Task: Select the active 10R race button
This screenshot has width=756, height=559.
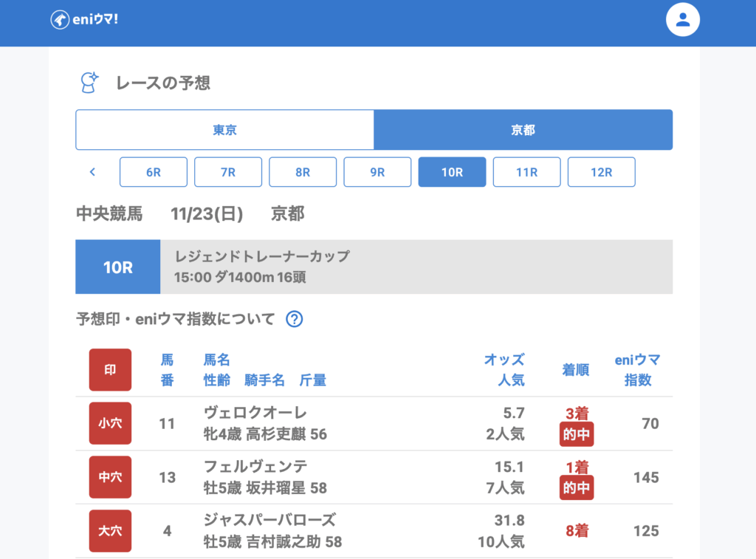Action: pos(452,172)
